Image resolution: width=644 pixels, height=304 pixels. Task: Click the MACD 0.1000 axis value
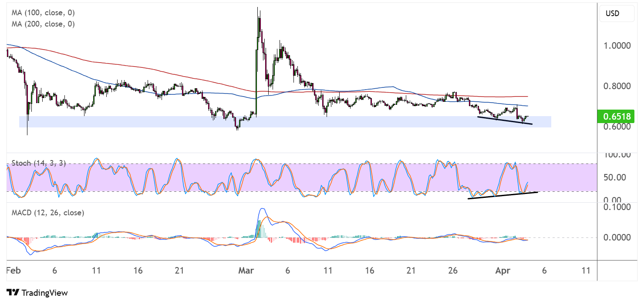coord(617,207)
